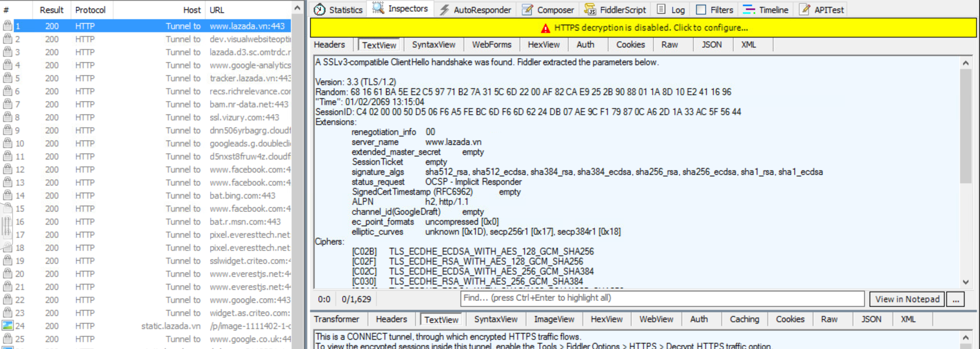Open the FiddlerScript JS icon
980x349 pixels.
[x=590, y=10]
